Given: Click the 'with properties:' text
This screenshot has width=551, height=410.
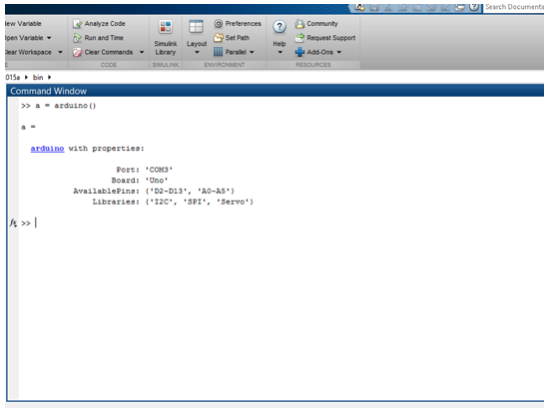Looking at the screenshot, I should tap(106, 148).
